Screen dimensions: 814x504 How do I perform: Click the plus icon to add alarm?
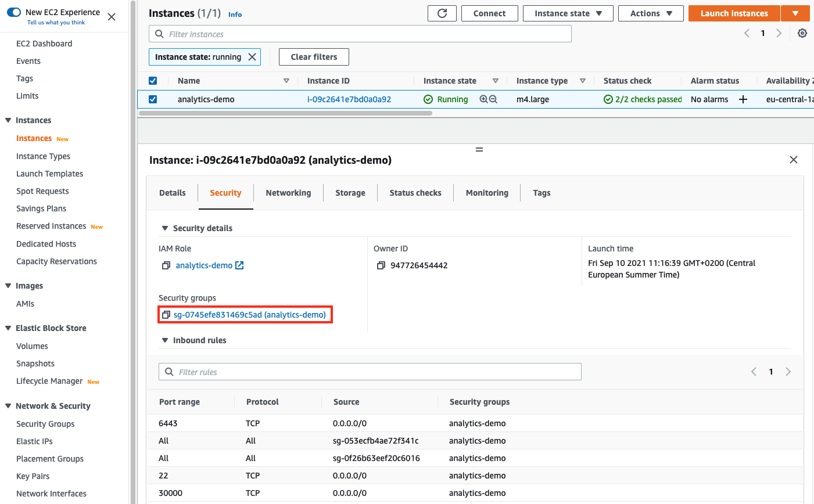tap(743, 99)
